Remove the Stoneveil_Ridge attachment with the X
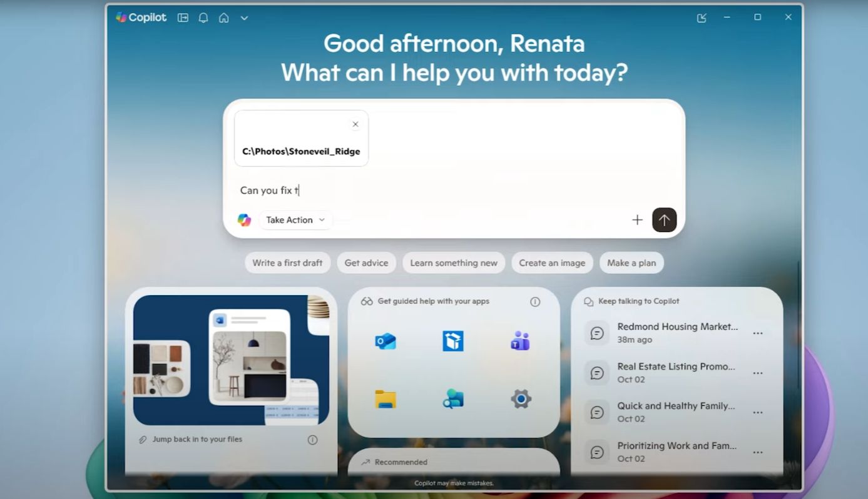868x499 pixels. (355, 124)
